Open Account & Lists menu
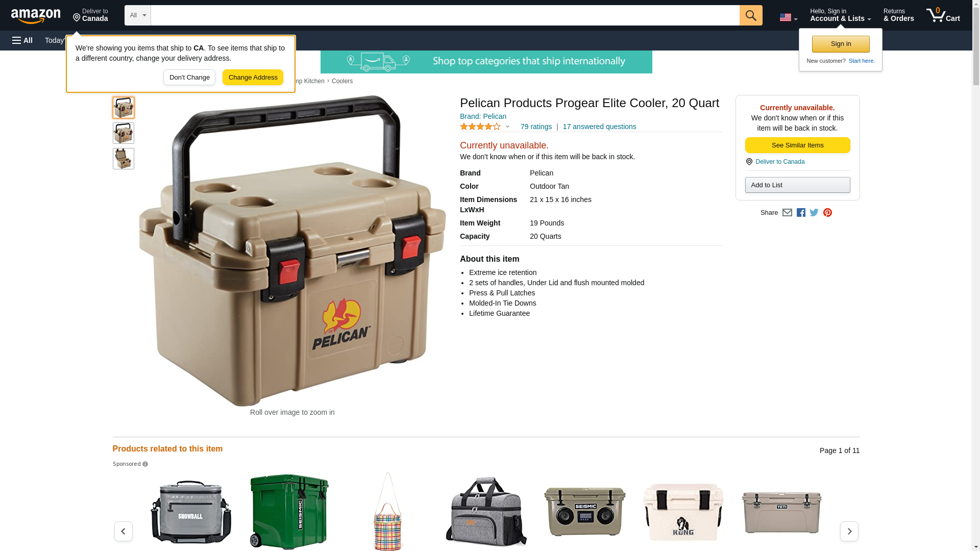This screenshot has width=980, height=551. point(840,15)
